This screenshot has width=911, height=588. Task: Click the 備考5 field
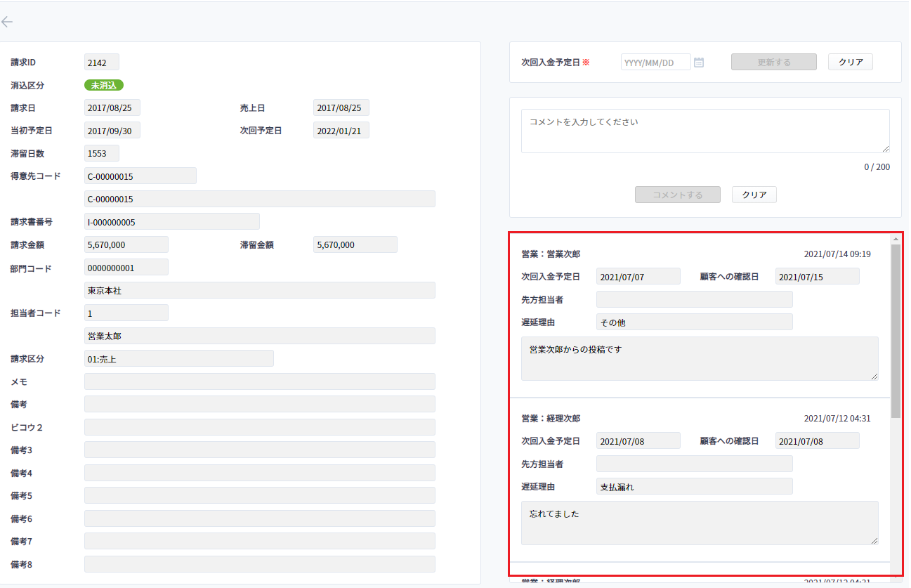tap(260, 495)
